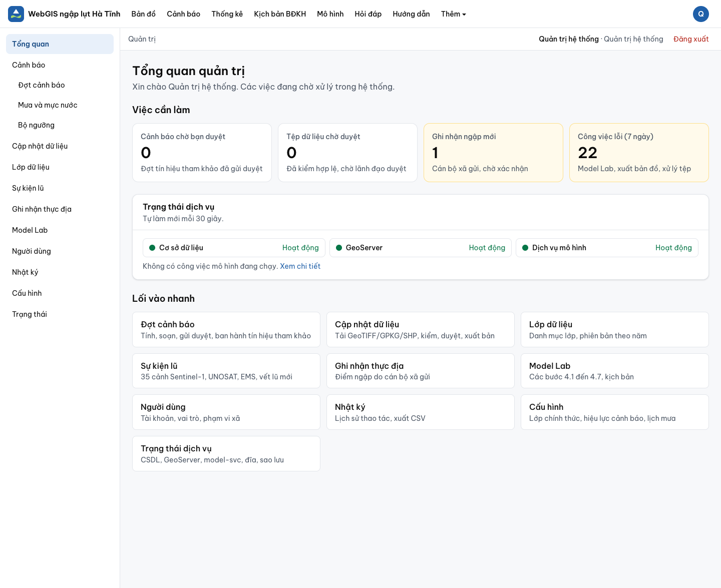Screen dimensions: 721x588
Task: Go to Trạng thái in sidebar
Action: click(60, 314)
